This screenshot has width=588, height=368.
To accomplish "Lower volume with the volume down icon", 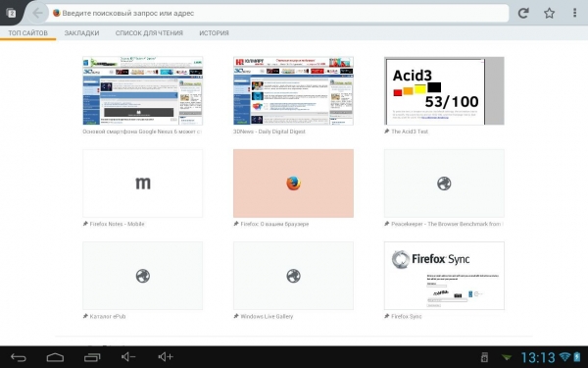I will coord(128,357).
